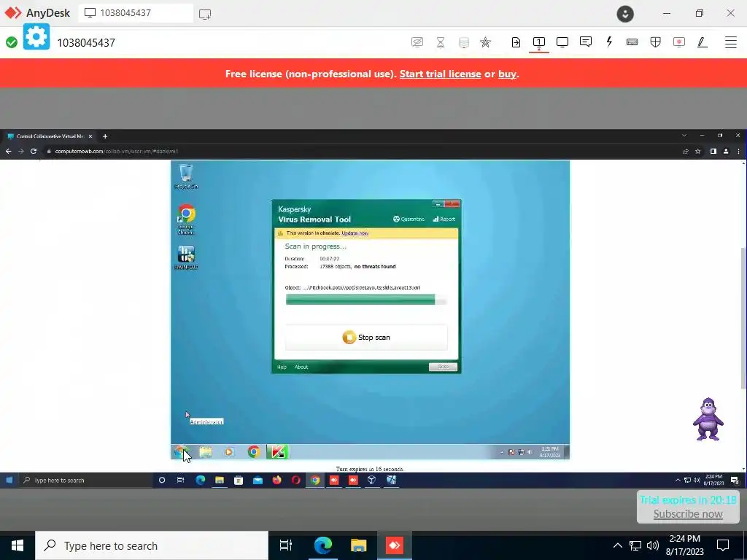Open the AnyDesk hamburger main menu
Screen dimensions: 747x560
(731, 42)
